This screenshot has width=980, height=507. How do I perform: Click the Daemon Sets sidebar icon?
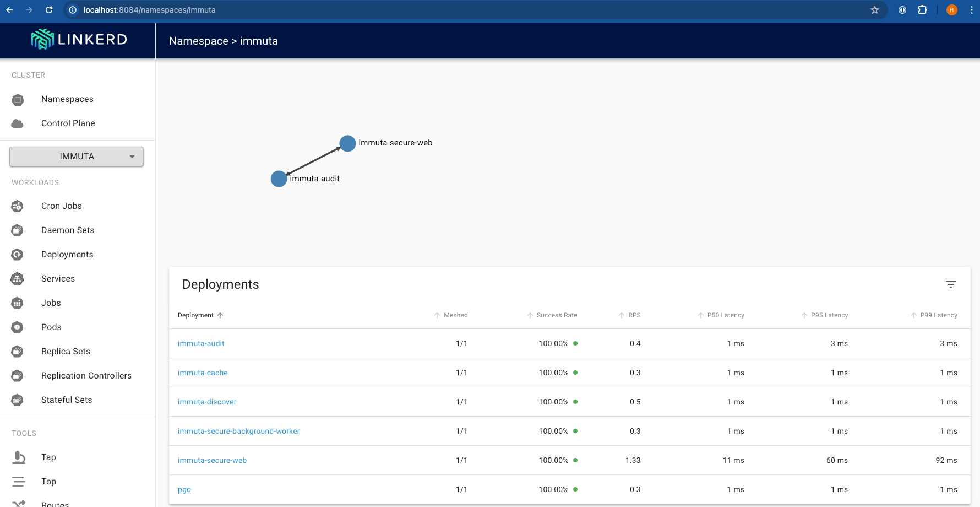click(x=18, y=230)
